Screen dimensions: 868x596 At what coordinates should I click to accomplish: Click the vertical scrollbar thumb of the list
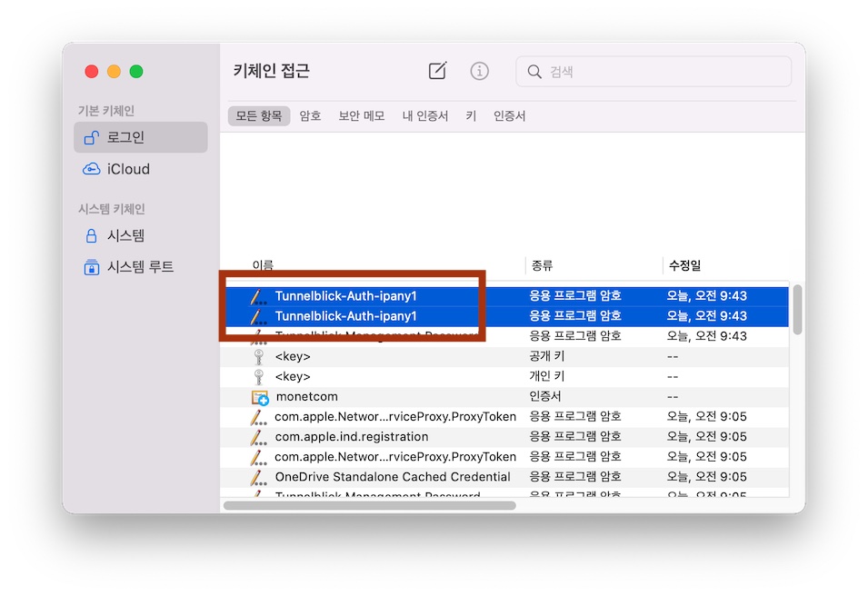[x=797, y=309]
